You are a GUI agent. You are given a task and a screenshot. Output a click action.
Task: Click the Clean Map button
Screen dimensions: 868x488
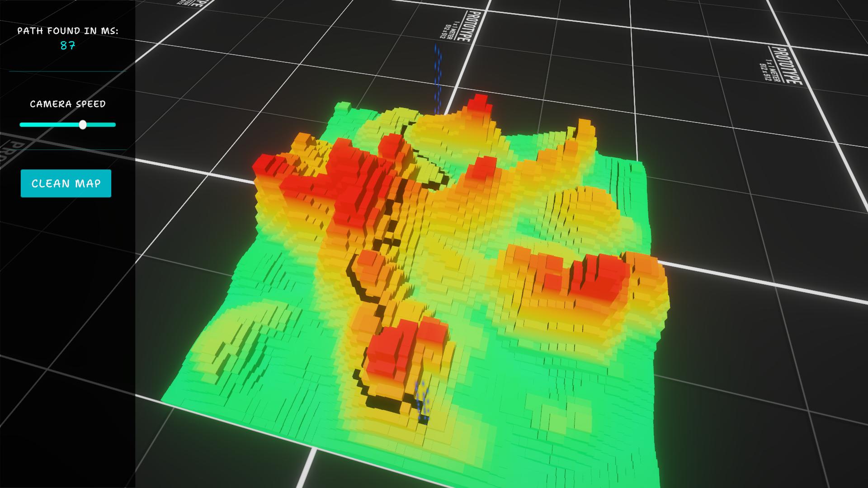coord(66,183)
